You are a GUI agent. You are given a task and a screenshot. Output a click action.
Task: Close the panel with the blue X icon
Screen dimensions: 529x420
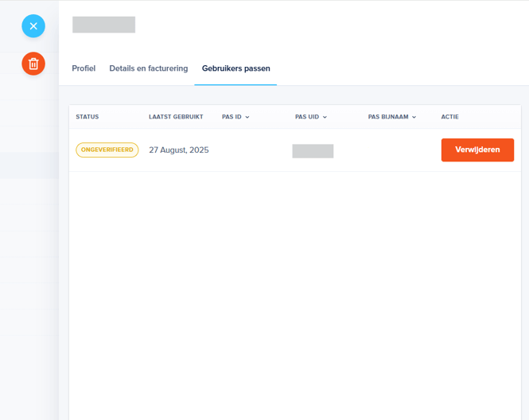click(x=33, y=26)
